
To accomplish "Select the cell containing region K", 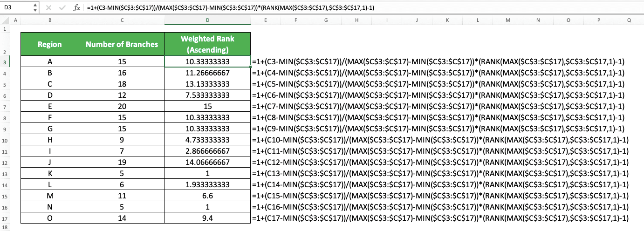I will 50,173.
